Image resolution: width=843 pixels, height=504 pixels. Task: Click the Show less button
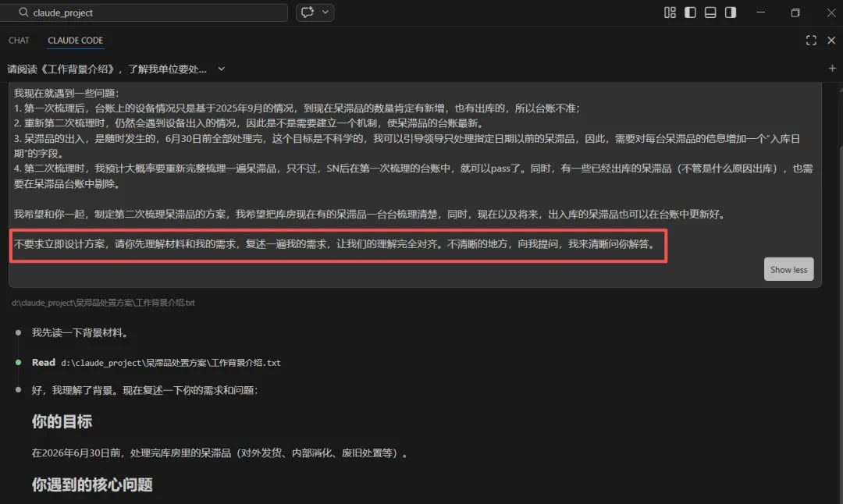(x=788, y=269)
